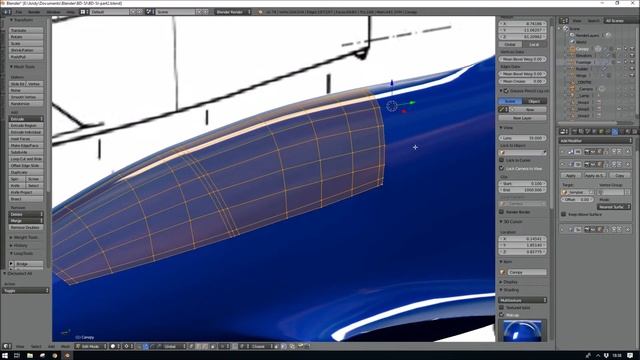Toggle Lock to Cursor checkbox
640x360 pixels.
[502, 160]
